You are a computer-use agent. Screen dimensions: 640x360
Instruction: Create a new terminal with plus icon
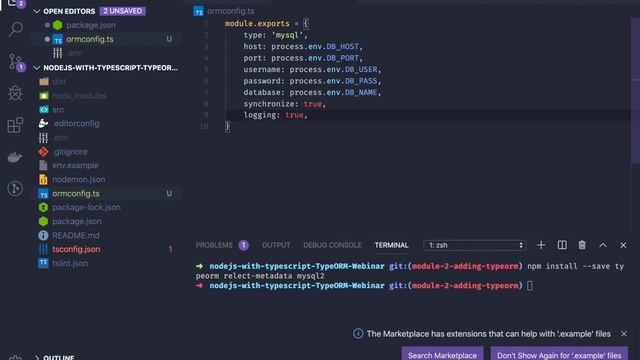(541, 245)
